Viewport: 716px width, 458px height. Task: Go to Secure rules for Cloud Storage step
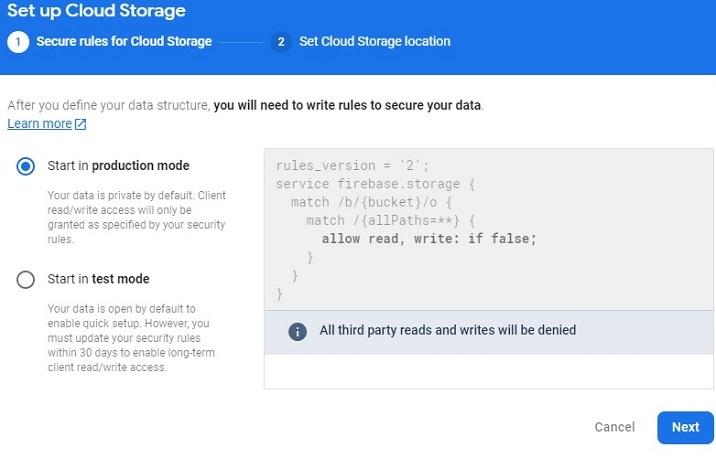coord(124,42)
